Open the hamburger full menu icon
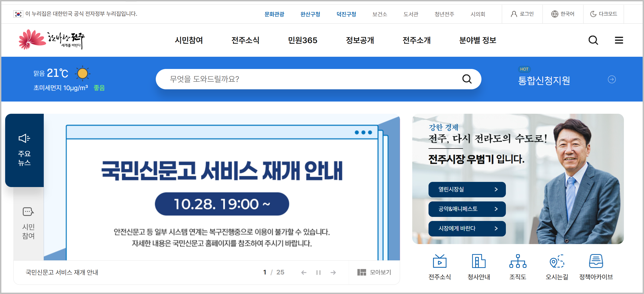This screenshot has height=294, width=644. 619,40
